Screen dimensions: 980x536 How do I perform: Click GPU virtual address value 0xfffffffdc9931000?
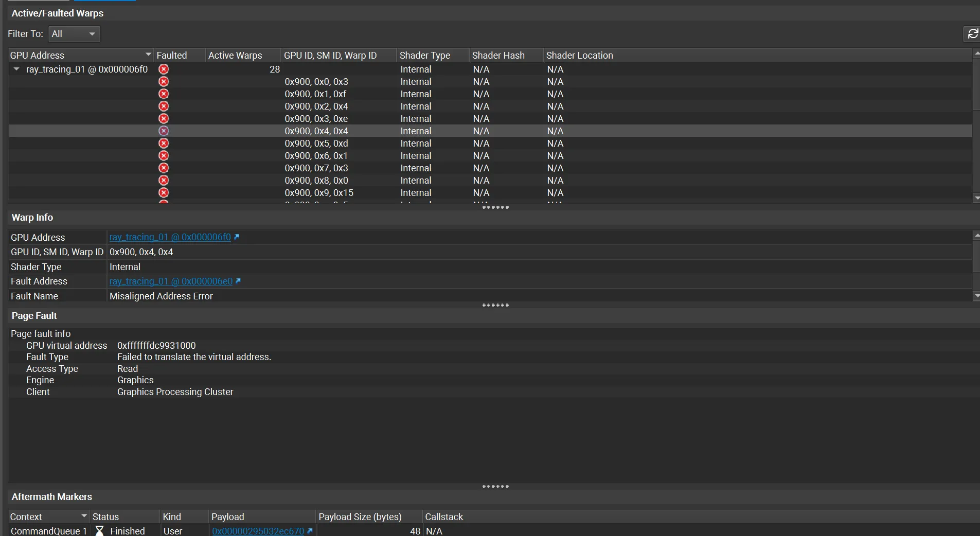(156, 346)
